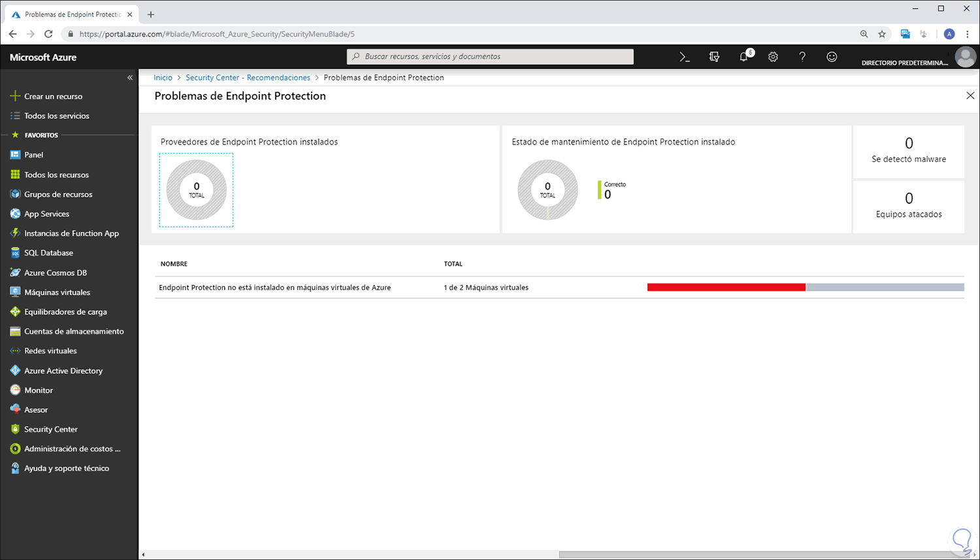Click the Azure Active Directory icon
This screenshot has height=560, width=980.
coord(15,371)
